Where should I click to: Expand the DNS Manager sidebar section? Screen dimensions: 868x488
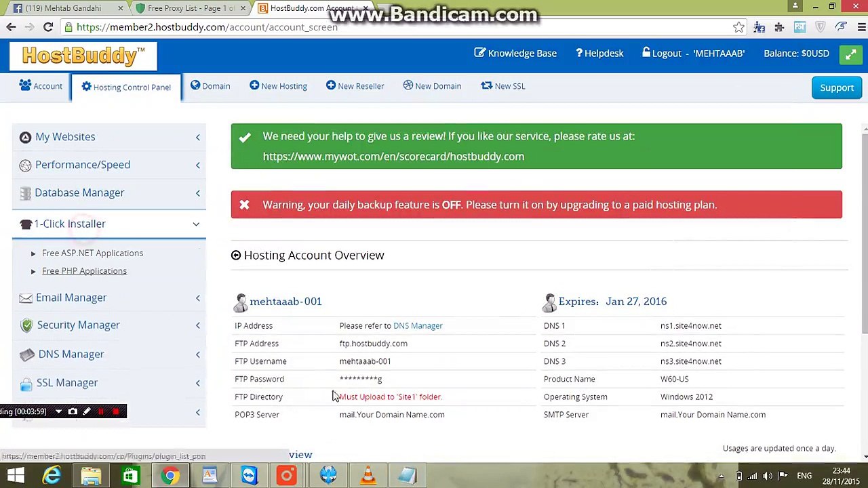(x=109, y=354)
